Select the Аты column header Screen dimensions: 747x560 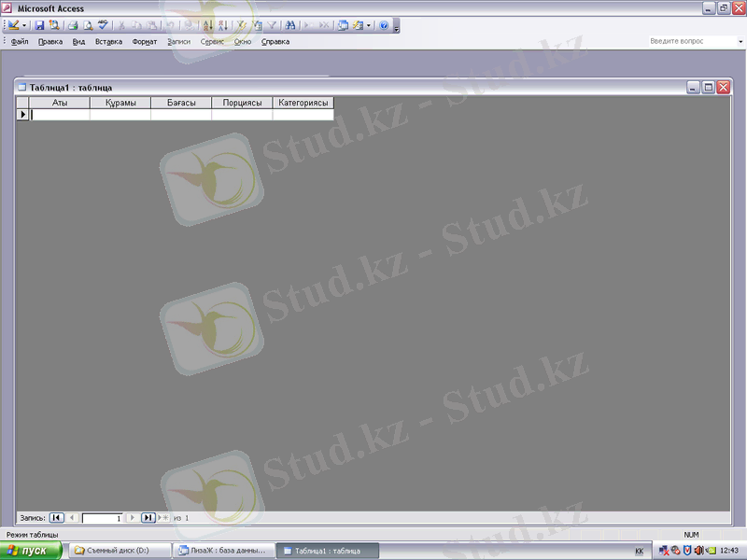(x=60, y=103)
